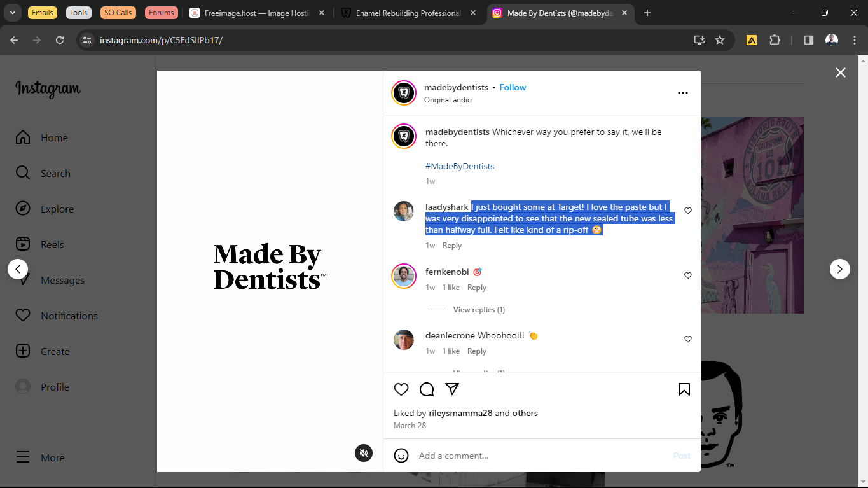Open the Tools tab group

(79, 13)
